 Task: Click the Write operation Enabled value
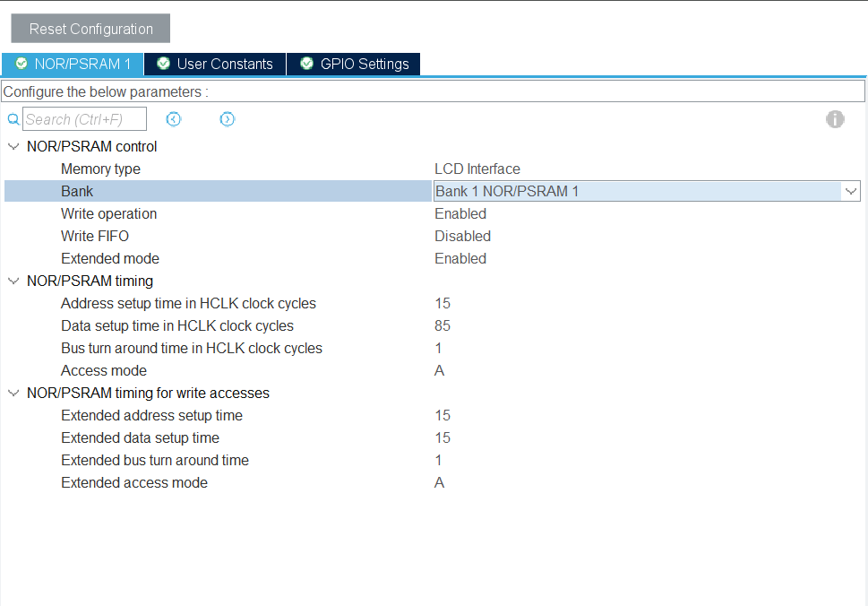point(460,214)
